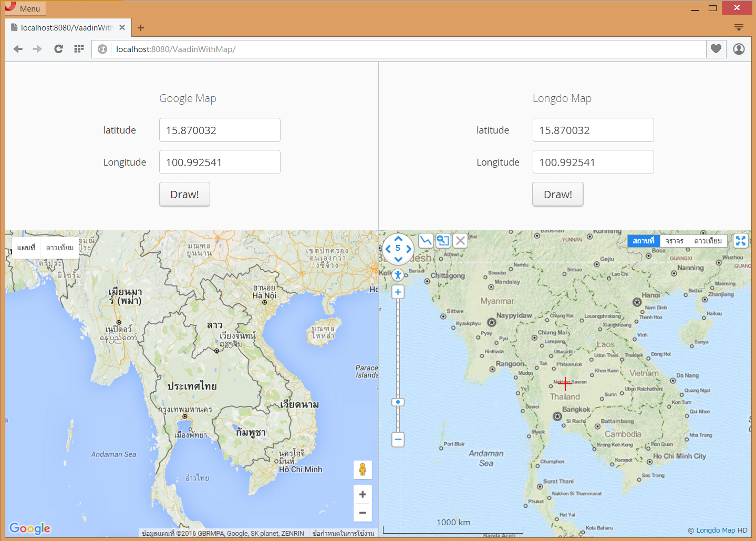Click Longdo person location icon
This screenshot has height=541, width=756.
pyautogui.click(x=398, y=274)
